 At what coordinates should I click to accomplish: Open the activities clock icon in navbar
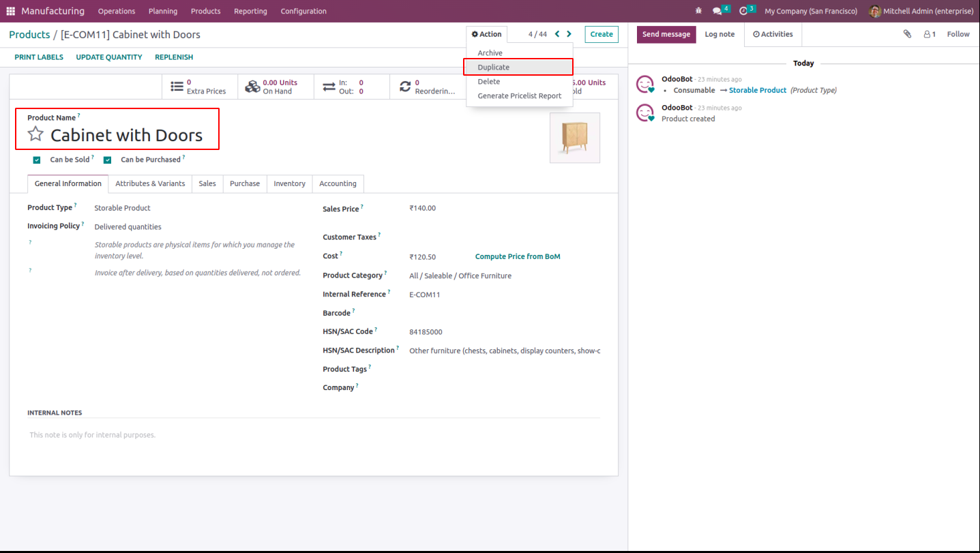743,11
